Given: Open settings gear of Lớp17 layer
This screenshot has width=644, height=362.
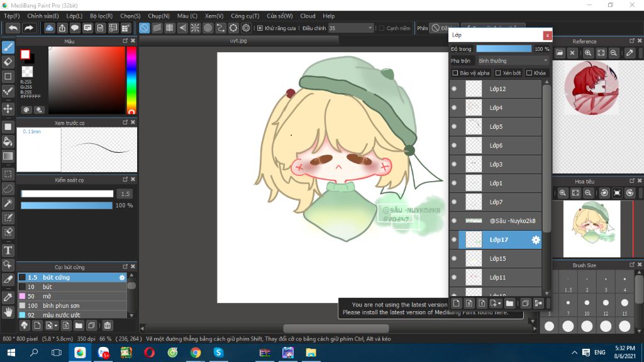Looking at the screenshot, I should tap(536, 239).
